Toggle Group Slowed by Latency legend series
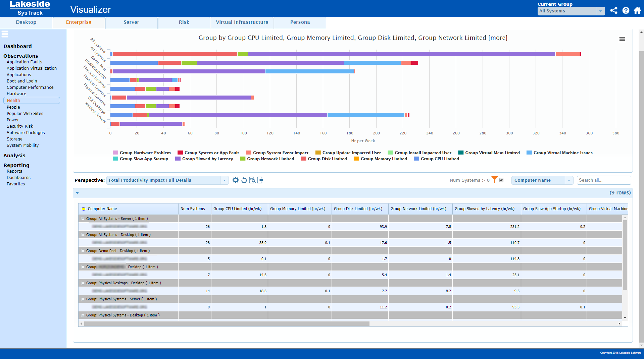 pyautogui.click(x=204, y=159)
